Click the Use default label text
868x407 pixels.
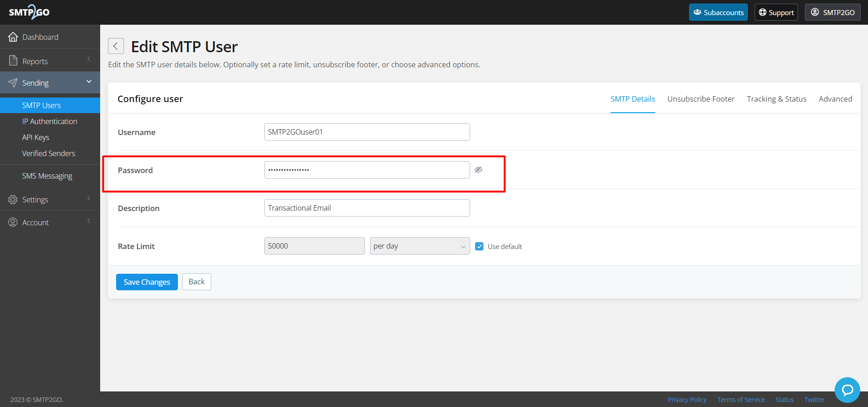tap(505, 246)
